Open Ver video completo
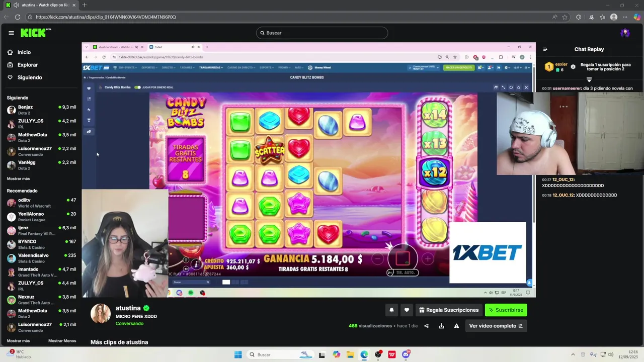 click(x=496, y=326)
